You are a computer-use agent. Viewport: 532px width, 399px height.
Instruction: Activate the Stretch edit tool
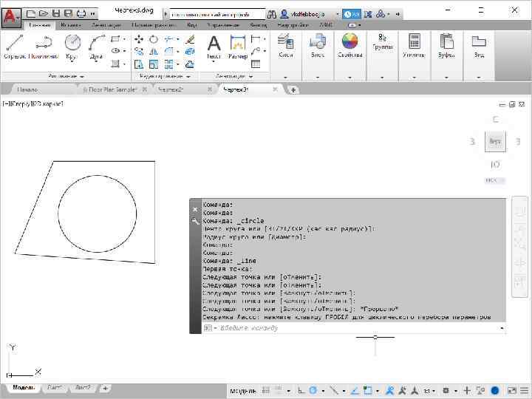coord(138,64)
